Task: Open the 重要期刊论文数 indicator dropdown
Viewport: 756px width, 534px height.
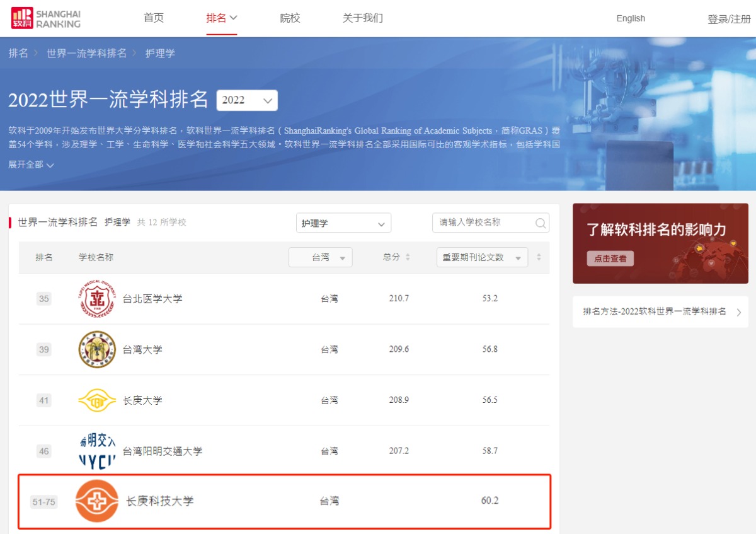Action: pos(482,257)
